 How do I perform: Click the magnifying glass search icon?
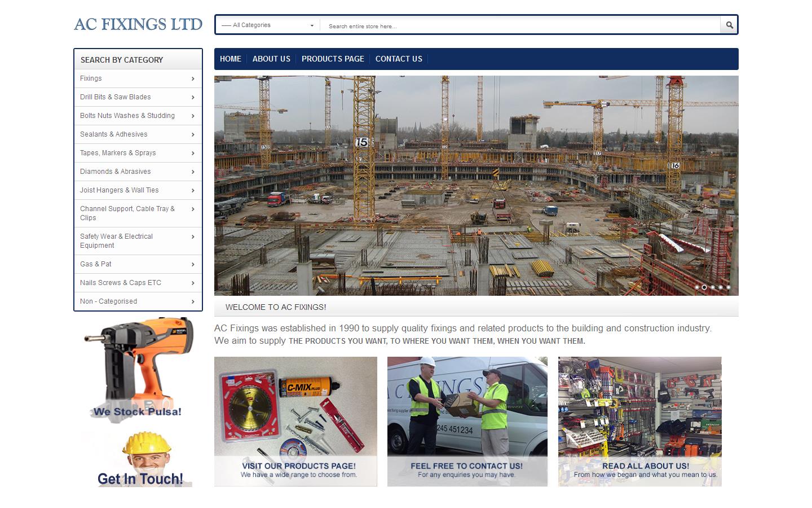[x=729, y=25]
